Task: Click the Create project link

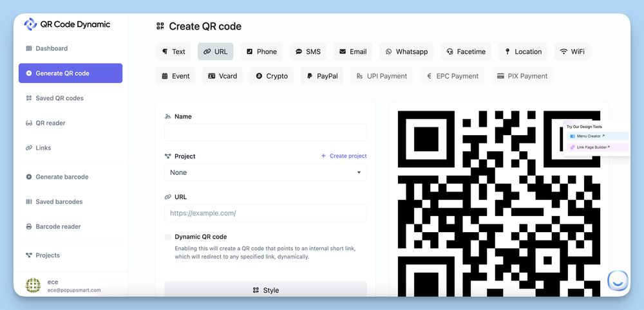Action: point(344,156)
